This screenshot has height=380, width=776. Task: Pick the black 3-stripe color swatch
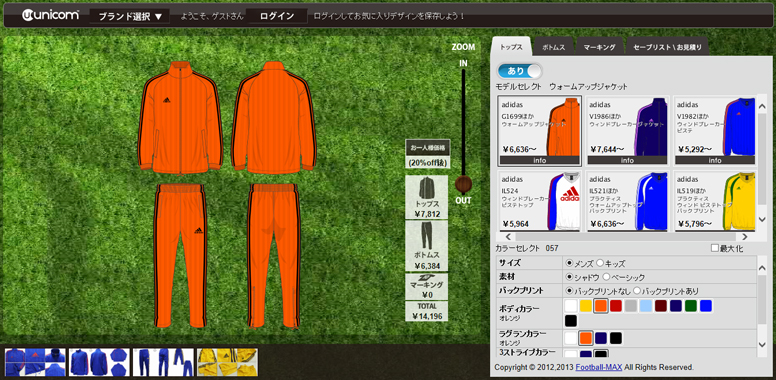601,354
